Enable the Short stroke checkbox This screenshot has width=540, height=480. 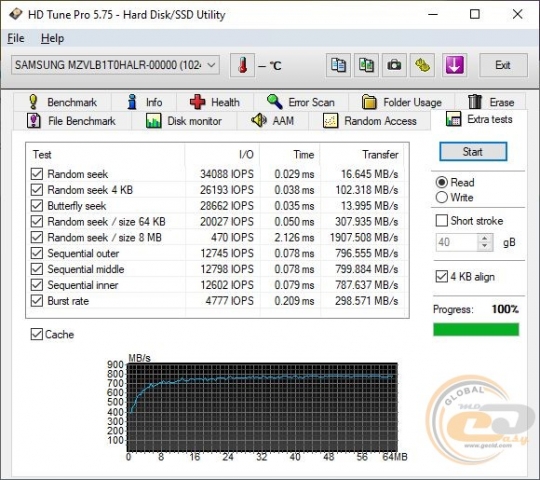tap(442, 221)
